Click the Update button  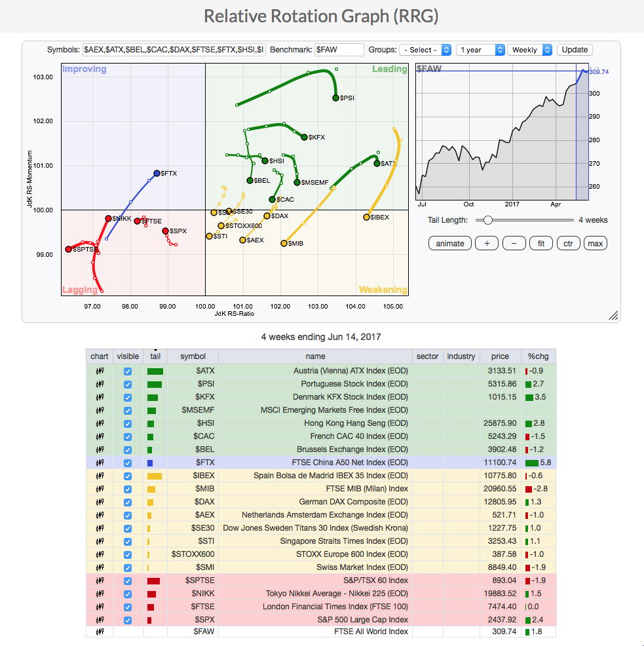[x=575, y=50]
